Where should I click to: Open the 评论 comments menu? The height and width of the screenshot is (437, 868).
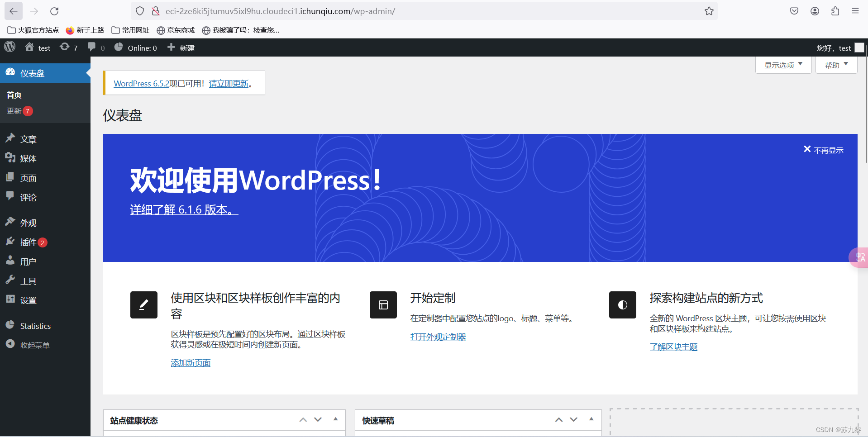click(x=45, y=197)
